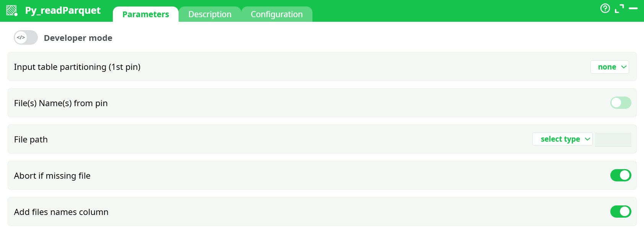Toggle Developer mode switch

coord(26,37)
